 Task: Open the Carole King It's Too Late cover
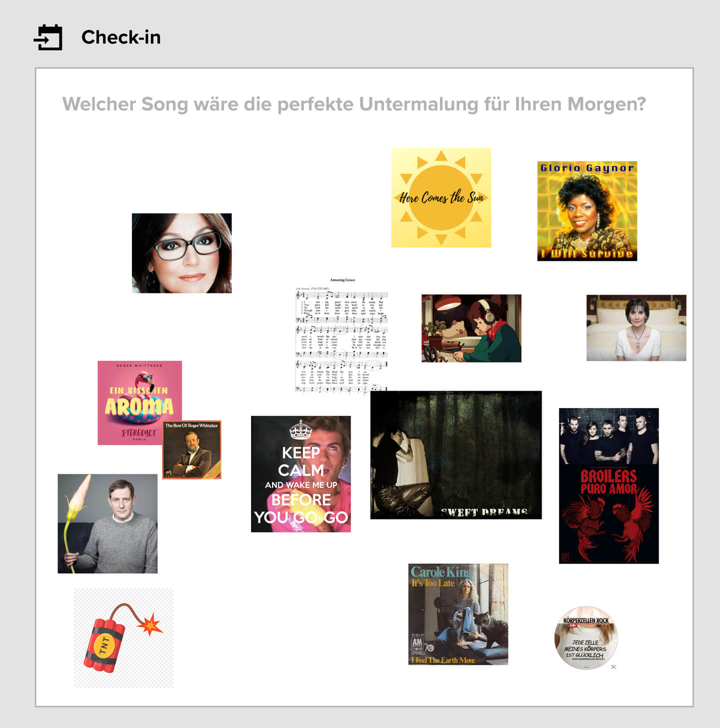(x=458, y=614)
